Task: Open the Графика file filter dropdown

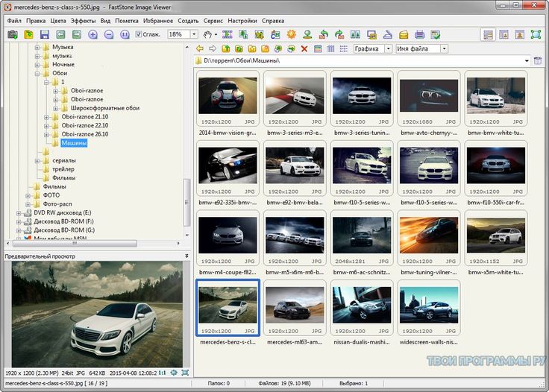Action: click(388, 48)
